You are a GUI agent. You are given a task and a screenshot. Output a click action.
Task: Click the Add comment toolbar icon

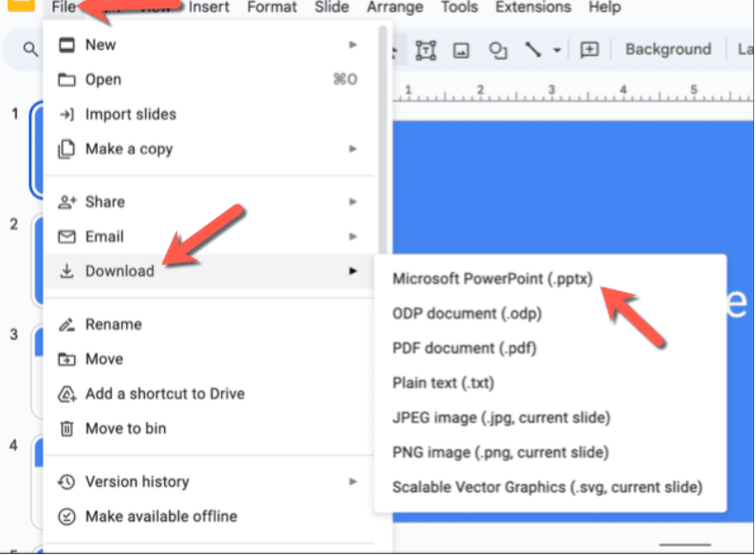589,50
